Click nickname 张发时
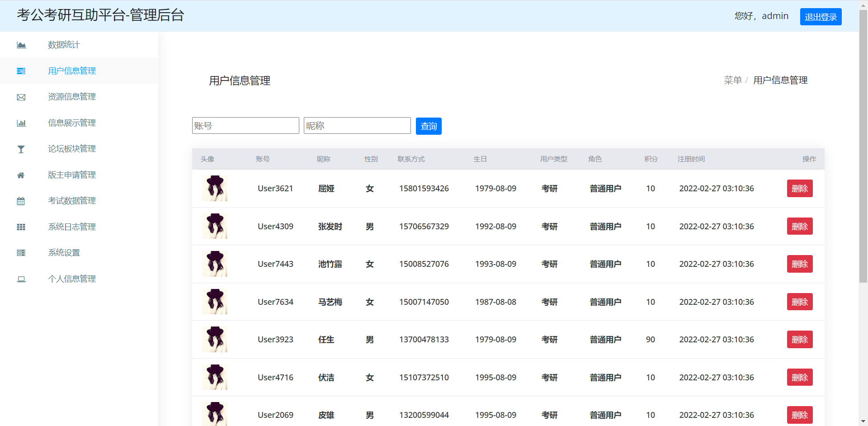Screen dimensions: 868x426 (330, 227)
